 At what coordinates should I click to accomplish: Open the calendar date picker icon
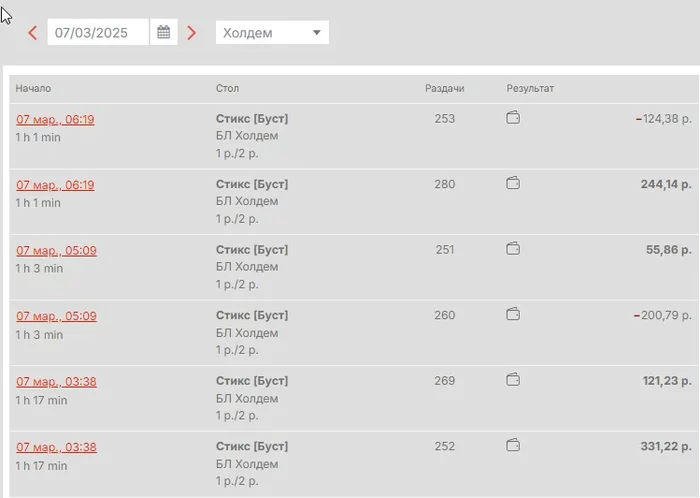pos(164,33)
